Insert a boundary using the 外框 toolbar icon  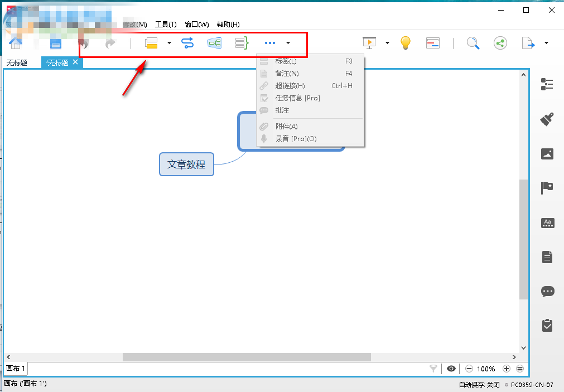coord(214,43)
